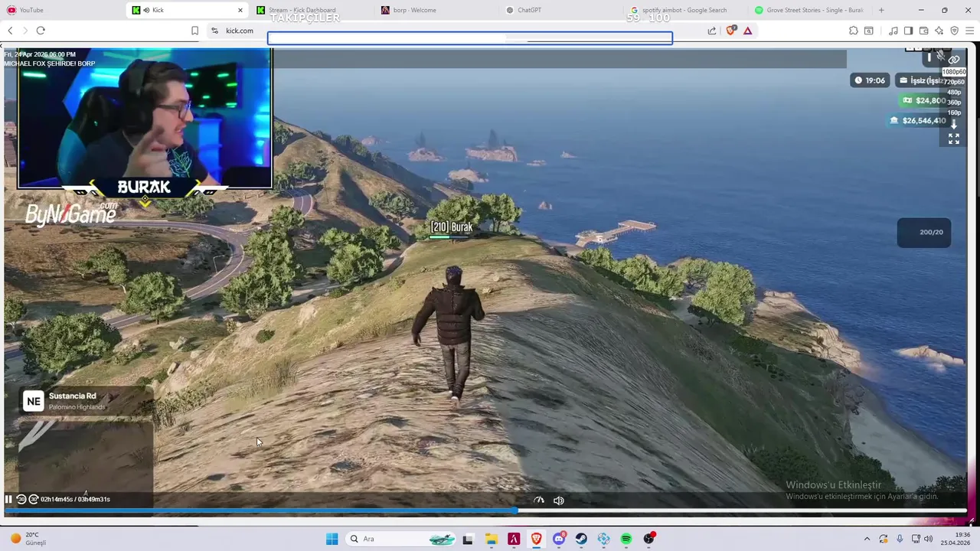Open the browser extensions puzzle icon
The image size is (980, 551).
[x=853, y=31]
